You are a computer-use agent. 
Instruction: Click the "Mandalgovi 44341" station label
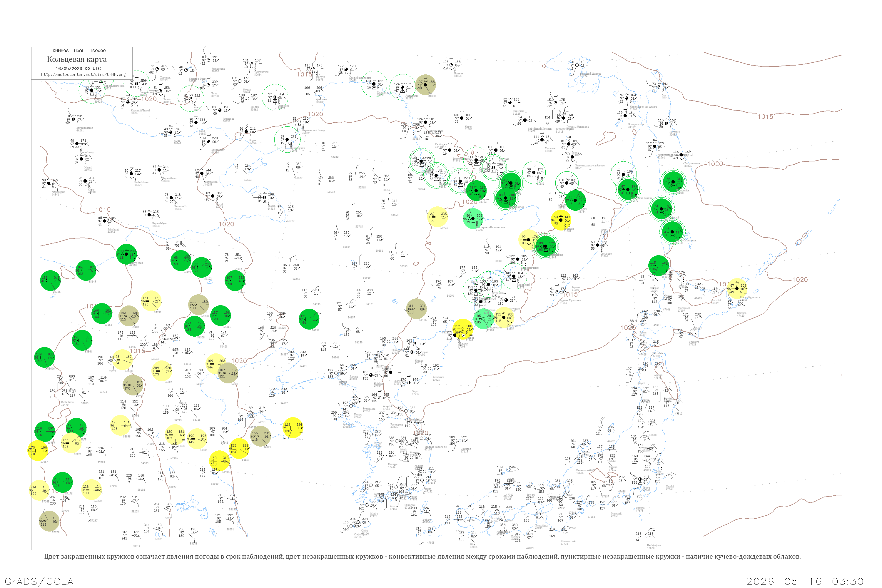58,193
